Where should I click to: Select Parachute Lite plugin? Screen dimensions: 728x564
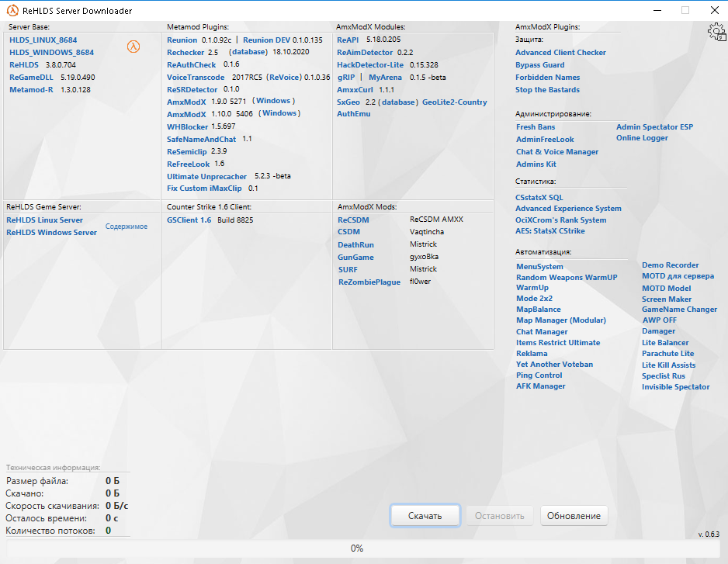click(667, 354)
